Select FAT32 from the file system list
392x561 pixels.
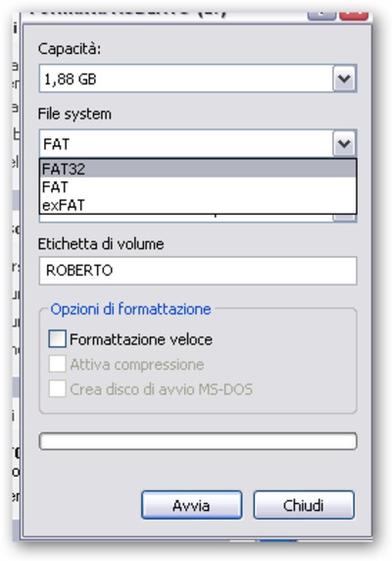[198, 168]
